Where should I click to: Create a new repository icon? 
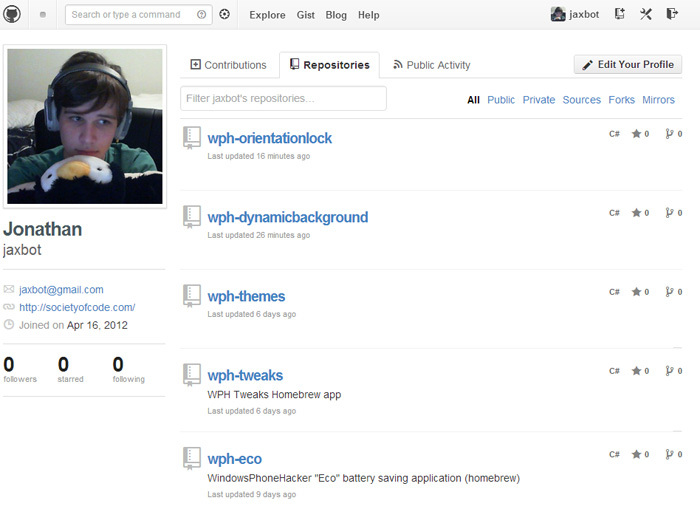pyautogui.click(x=620, y=14)
